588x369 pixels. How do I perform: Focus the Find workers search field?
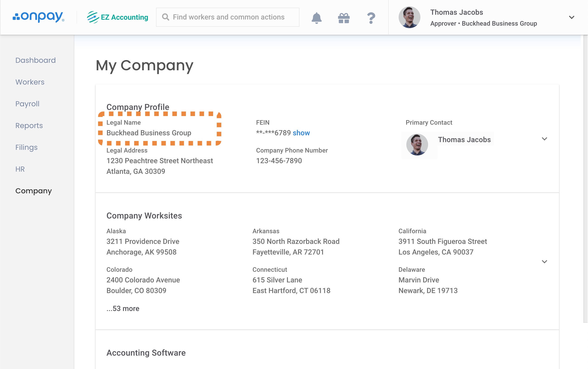[228, 17]
